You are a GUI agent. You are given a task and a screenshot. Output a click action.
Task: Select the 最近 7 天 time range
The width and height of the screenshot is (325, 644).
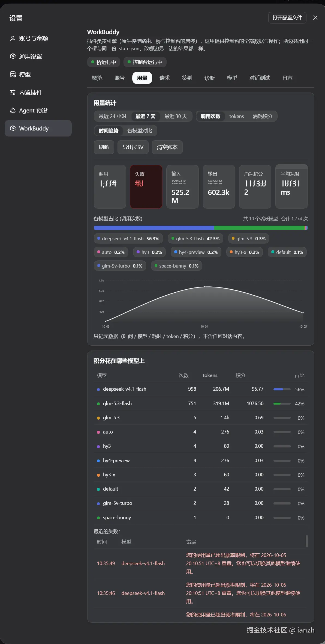click(x=145, y=116)
